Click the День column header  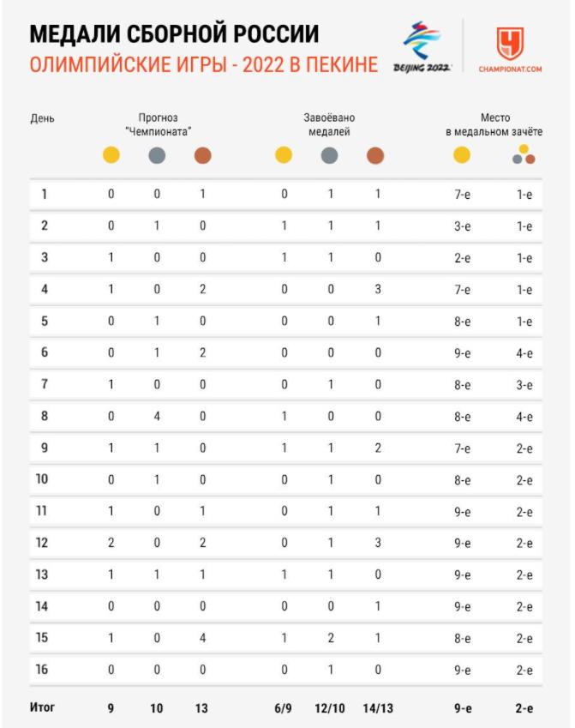(x=42, y=118)
